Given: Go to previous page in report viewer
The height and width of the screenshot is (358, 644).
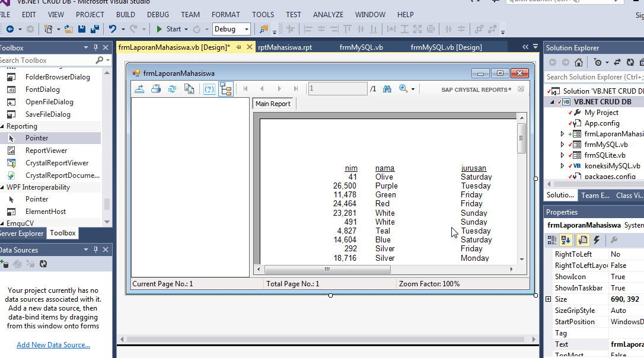Looking at the screenshot, I should [x=262, y=89].
